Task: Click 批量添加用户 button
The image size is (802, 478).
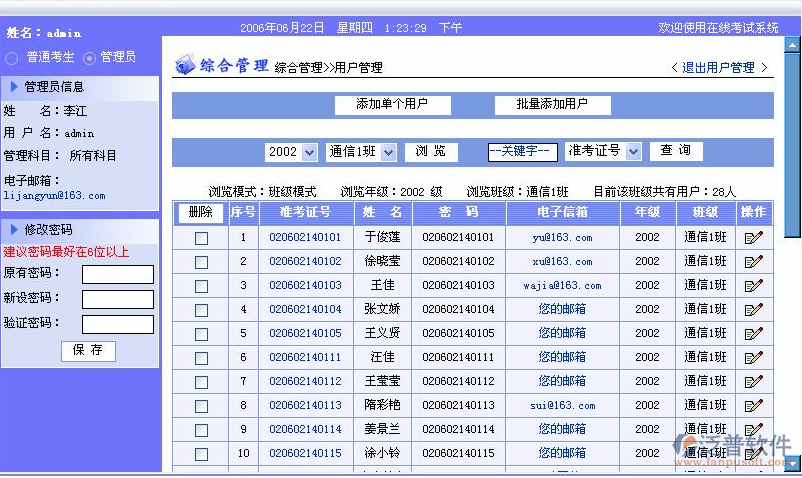Action: coord(552,105)
